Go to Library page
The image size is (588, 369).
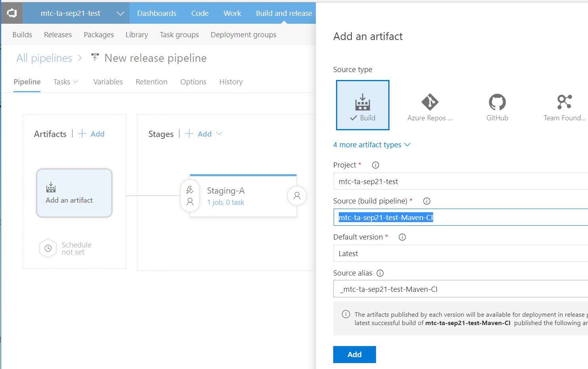click(x=137, y=35)
